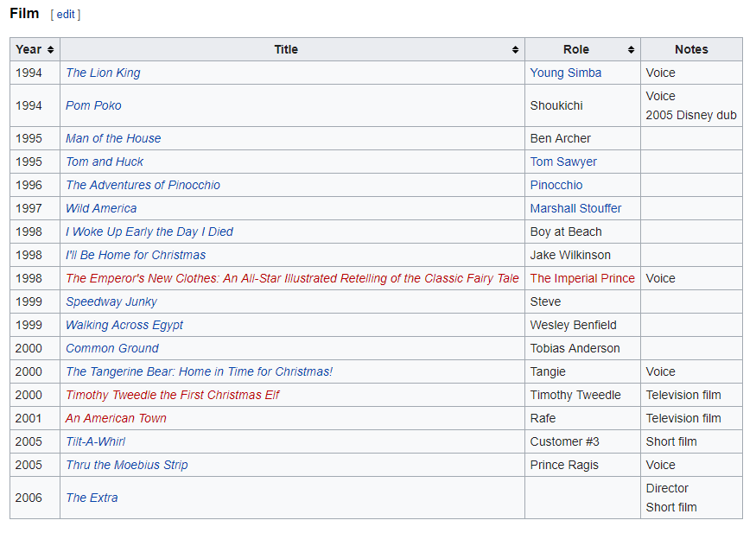The height and width of the screenshot is (533, 756).
Task: Open the Pom Poko link
Action: 93,105
